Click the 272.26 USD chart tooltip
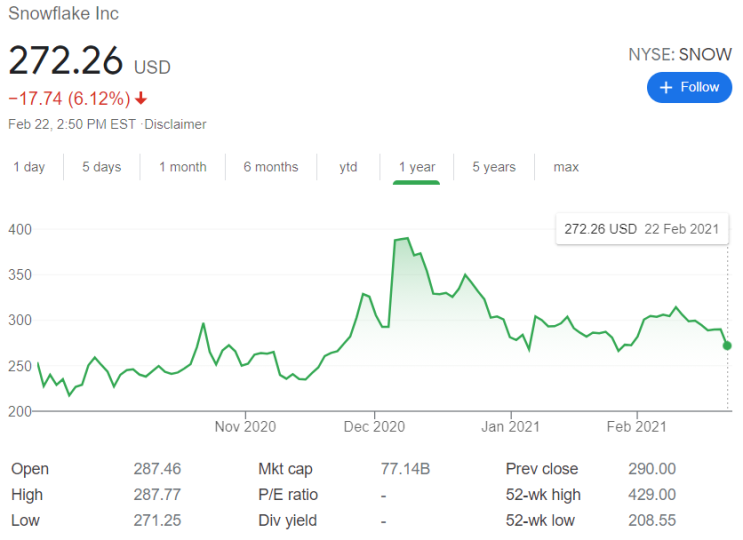 point(641,229)
